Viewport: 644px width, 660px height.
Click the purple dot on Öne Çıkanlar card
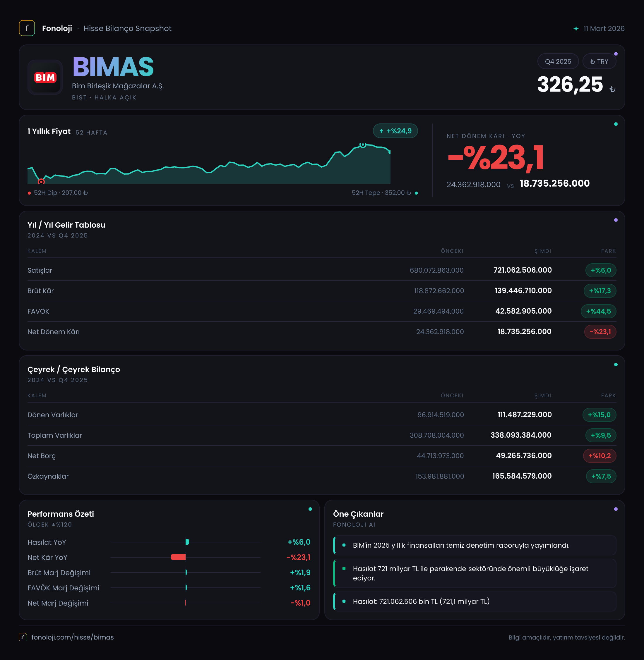coord(616,509)
